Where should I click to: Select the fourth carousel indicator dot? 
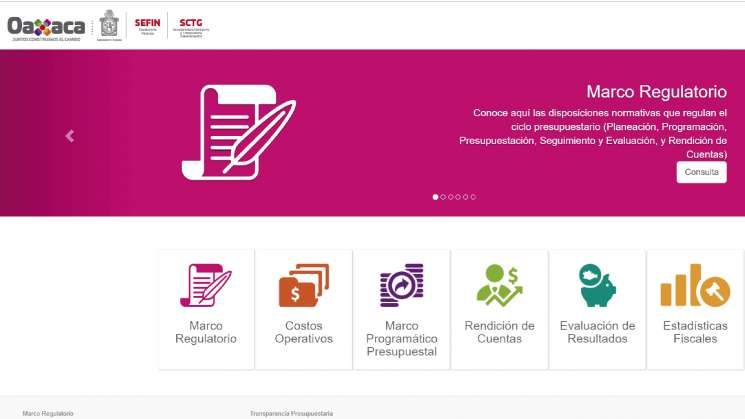click(458, 197)
